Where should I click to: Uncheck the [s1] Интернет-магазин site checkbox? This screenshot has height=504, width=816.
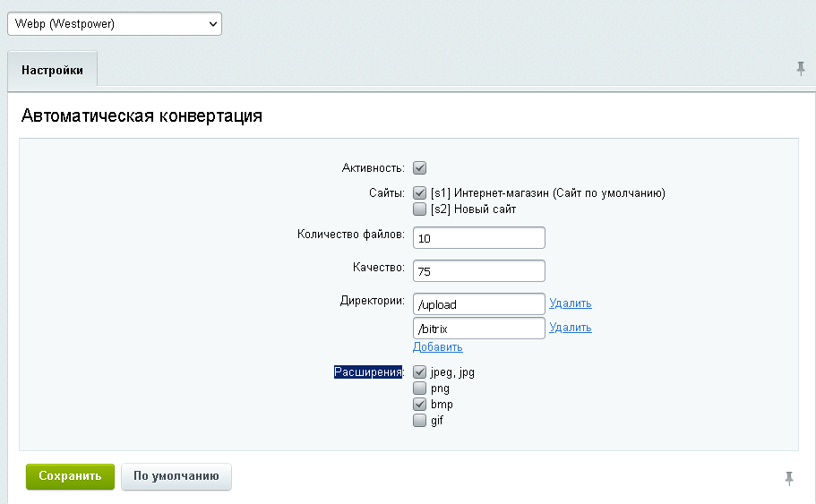pyautogui.click(x=419, y=192)
